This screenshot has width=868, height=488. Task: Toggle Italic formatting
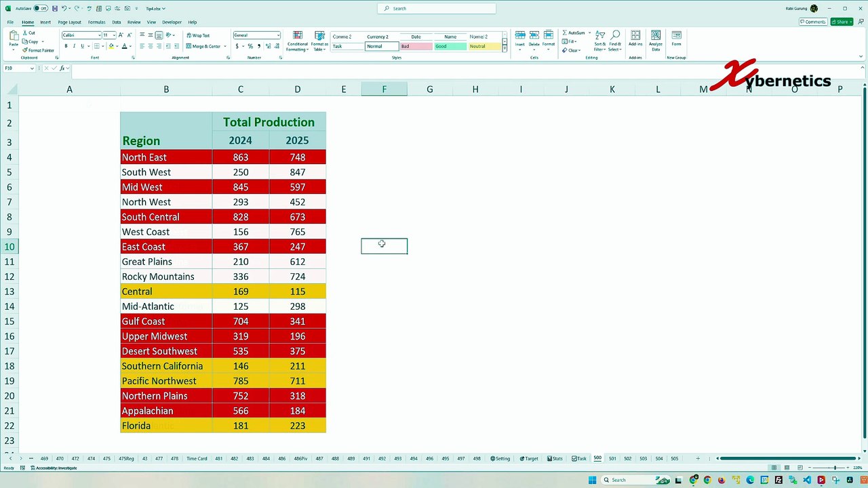[x=74, y=46]
